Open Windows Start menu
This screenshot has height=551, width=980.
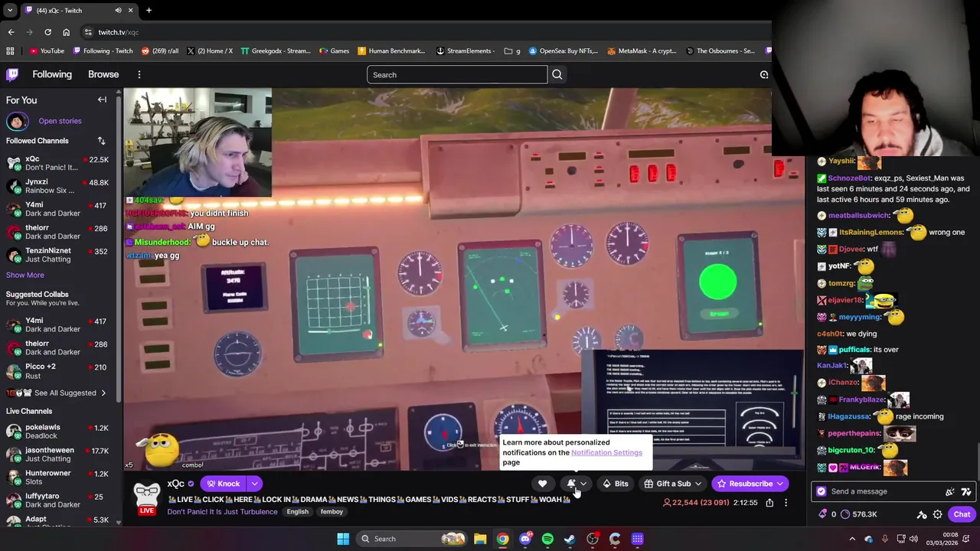coord(343,539)
